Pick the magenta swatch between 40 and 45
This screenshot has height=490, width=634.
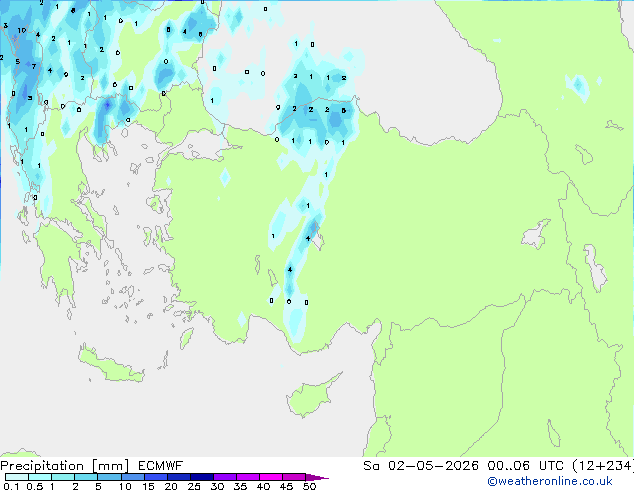point(271,477)
